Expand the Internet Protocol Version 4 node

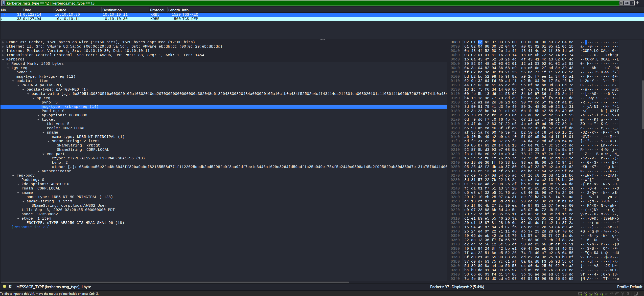coord(3,51)
